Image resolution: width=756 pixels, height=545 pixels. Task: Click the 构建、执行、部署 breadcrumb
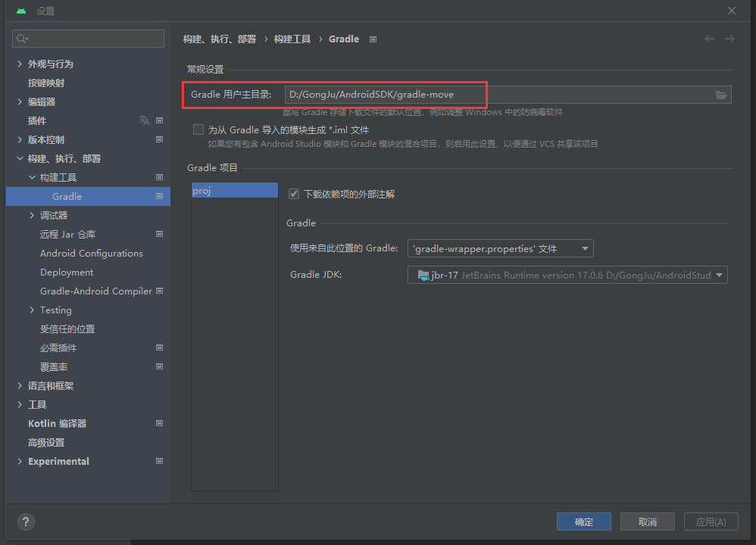coord(220,39)
